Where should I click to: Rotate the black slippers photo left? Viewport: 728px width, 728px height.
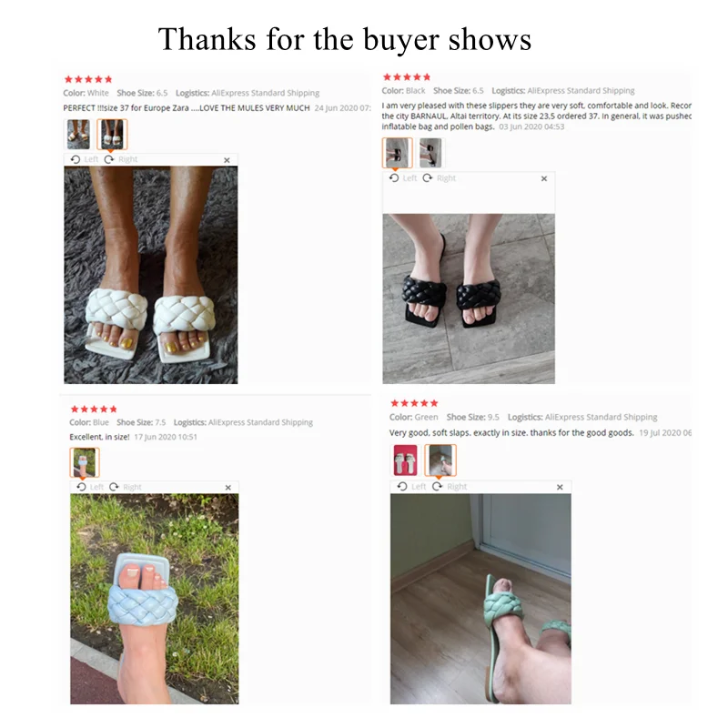coord(403,178)
